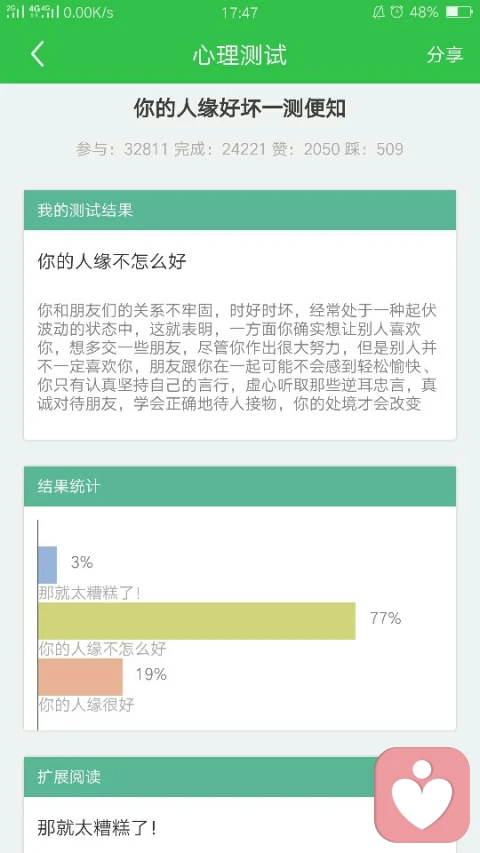Click the 你的人缘不怎么好 chart label
480x853 pixels.
coord(102,648)
